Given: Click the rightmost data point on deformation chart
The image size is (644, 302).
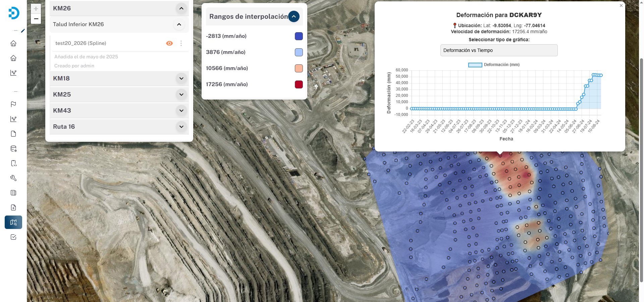Looking at the screenshot, I should (x=601, y=75).
